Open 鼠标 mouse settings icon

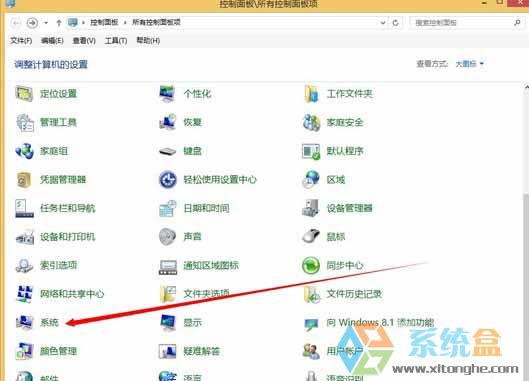311,236
